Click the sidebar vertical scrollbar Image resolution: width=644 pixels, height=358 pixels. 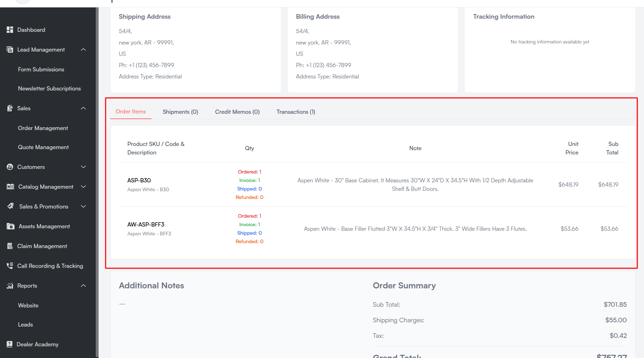coord(97,182)
